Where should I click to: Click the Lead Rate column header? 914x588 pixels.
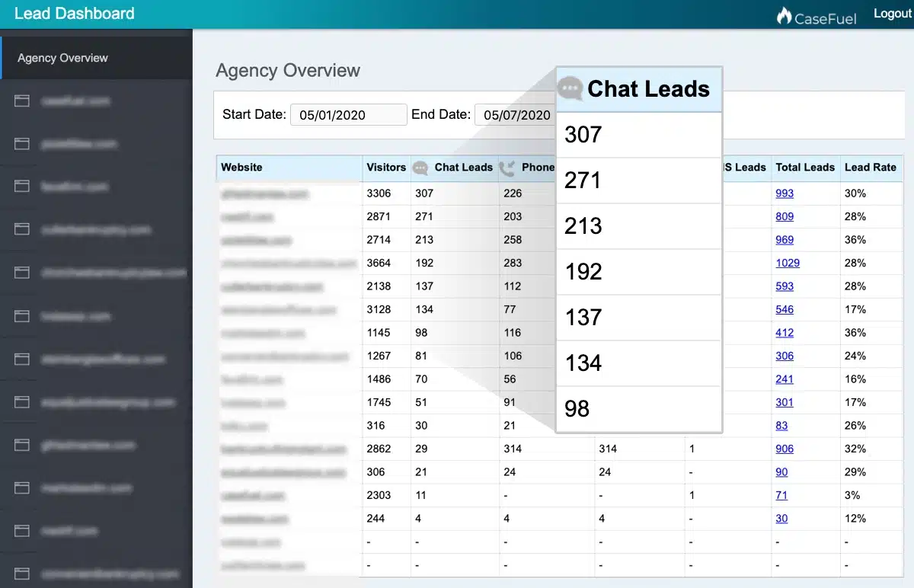click(870, 168)
